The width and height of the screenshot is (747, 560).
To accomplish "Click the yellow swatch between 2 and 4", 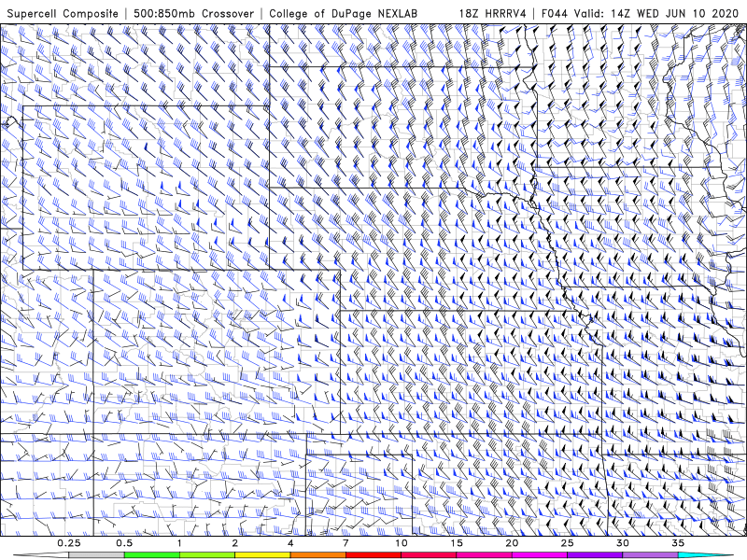I will (262, 555).
